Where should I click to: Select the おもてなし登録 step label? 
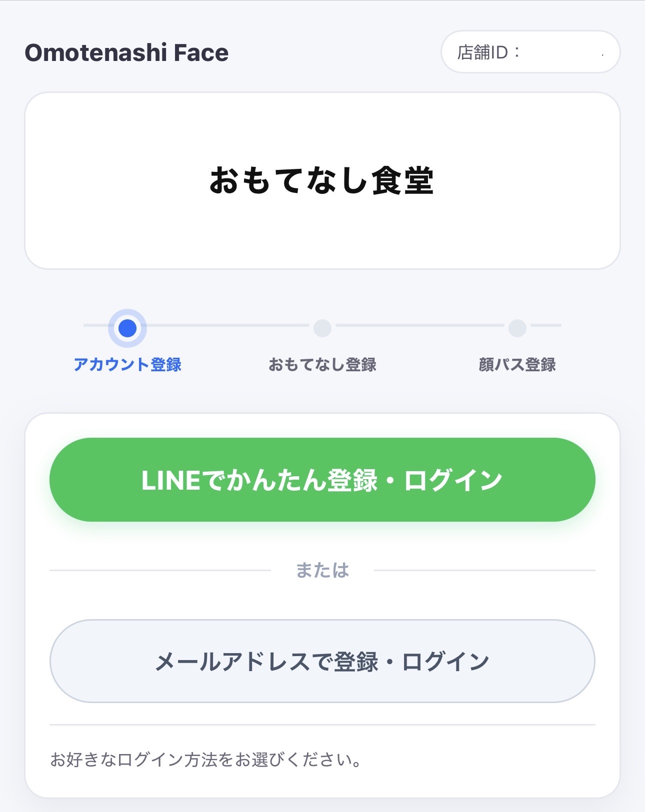(322, 365)
